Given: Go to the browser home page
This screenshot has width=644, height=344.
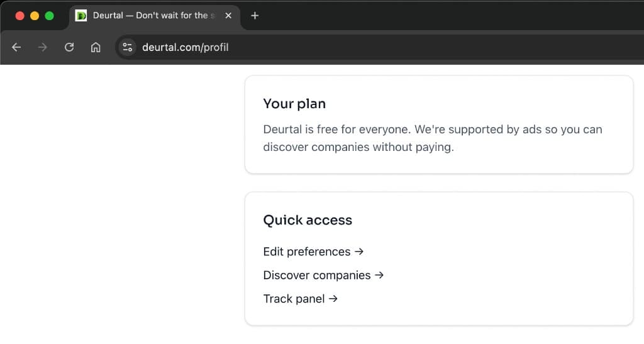Looking at the screenshot, I should tap(96, 47).
